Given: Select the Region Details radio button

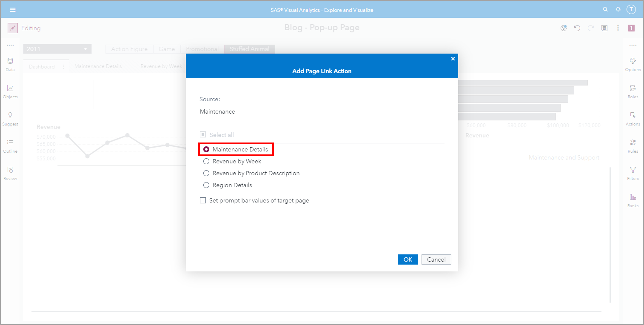Looking at the screenshot, I should 206,185.
